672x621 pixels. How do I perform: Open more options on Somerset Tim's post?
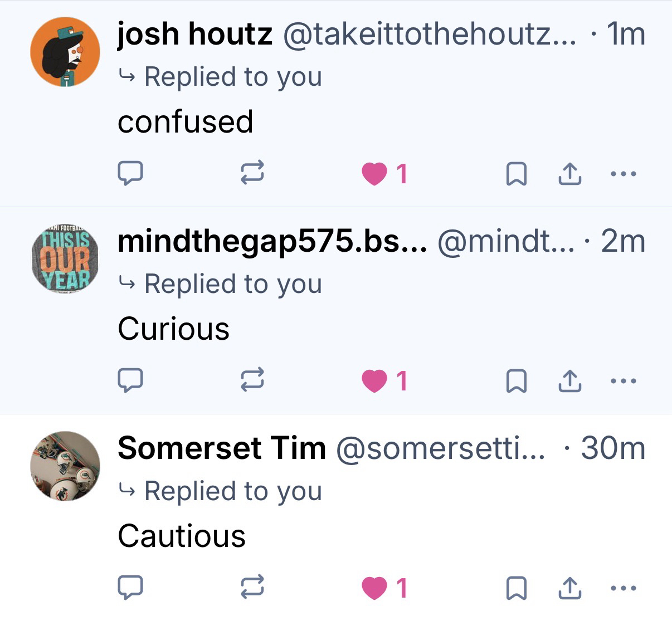pos(622,588)
